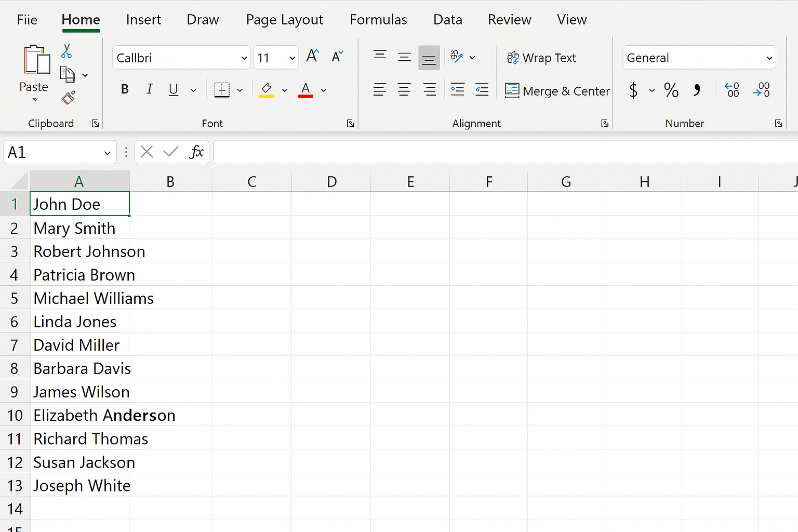Click the Accounting dollar format icon
This screenshot has width=798, height=532.
[x=633, y=90]
